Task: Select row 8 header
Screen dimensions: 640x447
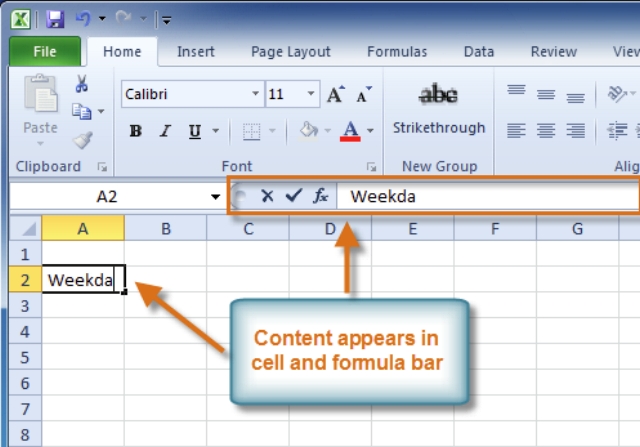Action: pos(25,434)
